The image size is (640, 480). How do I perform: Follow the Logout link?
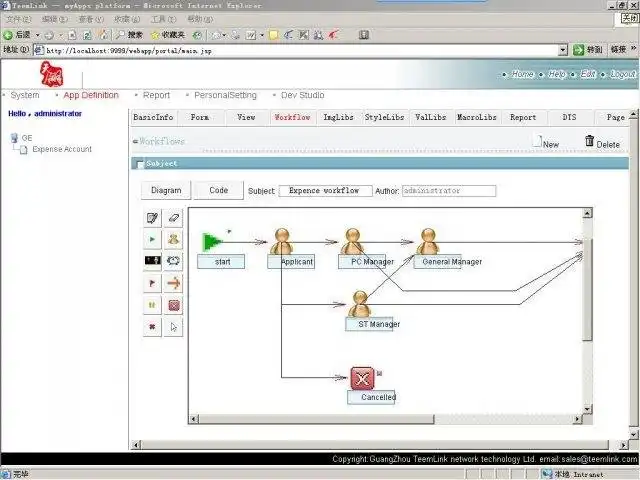[623, 74]
